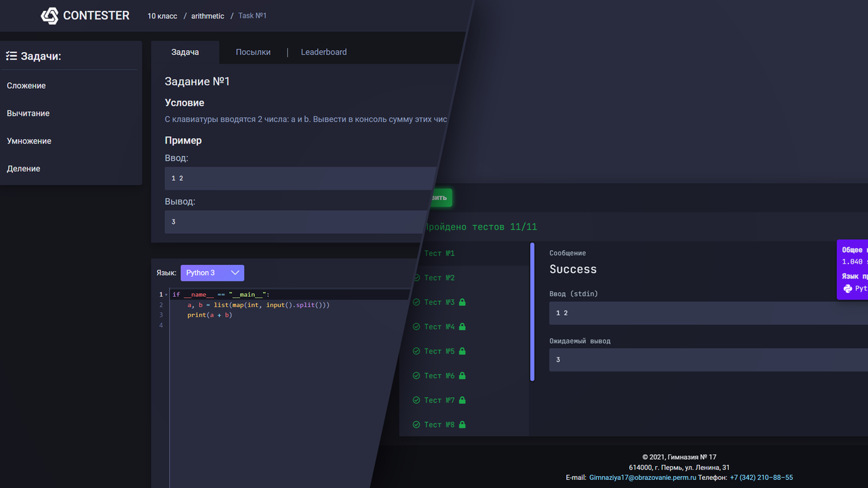This screenshot has width=868, height=488.
Task: Switch to the Leaderboard tab
Action: click(x=323, y=52)
